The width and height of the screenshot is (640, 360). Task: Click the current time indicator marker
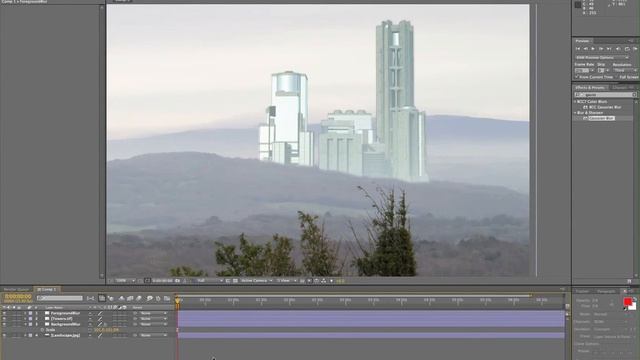[177, 301]
